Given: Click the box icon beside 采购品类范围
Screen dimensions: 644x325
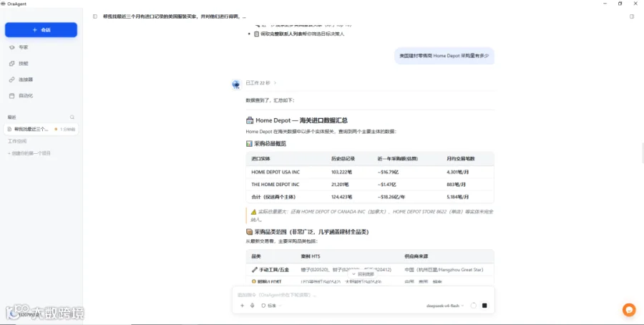Looking at the screenshot, I should pos(249,232).
